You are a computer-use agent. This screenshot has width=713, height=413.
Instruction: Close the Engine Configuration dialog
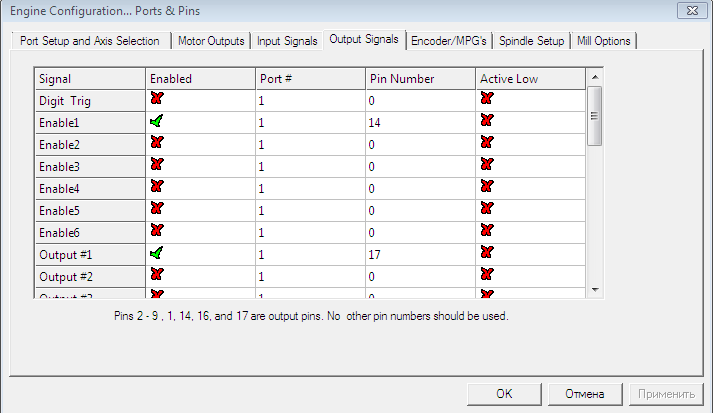[x=688, y=11]
